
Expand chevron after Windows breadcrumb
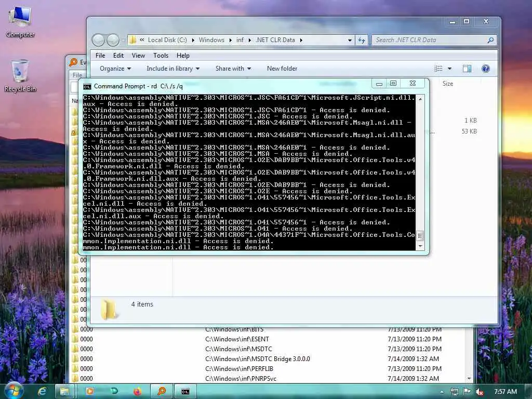click(x=230, y=40)
